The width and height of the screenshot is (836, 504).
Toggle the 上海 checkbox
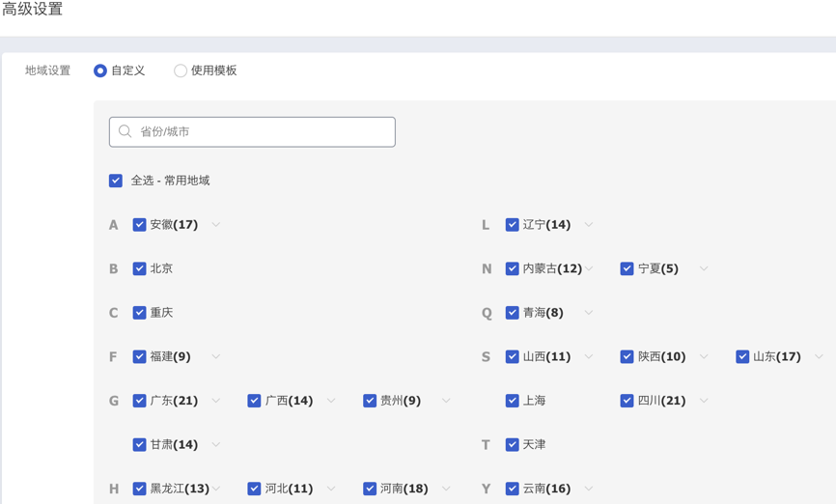click(x=512, y=401)
